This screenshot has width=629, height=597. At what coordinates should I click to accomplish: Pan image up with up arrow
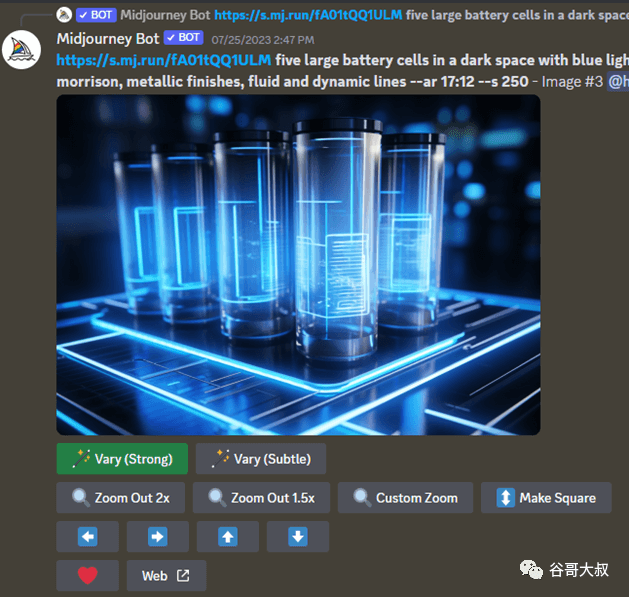click(x=228, y=536)
